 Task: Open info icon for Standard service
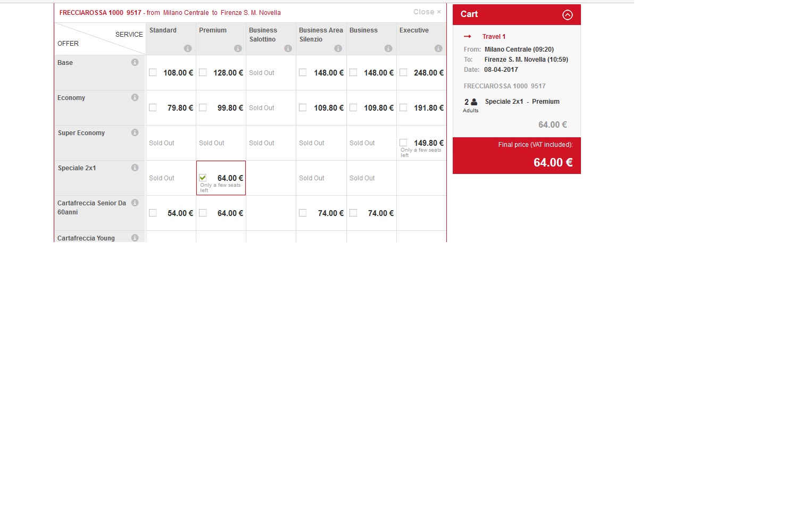click(188, 48)
